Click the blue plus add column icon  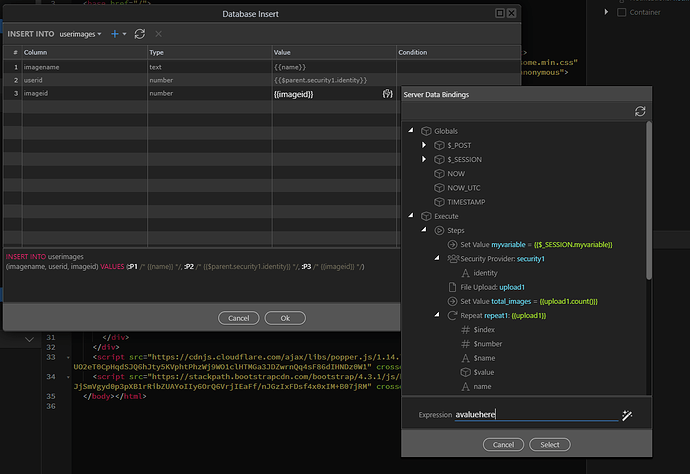click(x=114, y=34)
